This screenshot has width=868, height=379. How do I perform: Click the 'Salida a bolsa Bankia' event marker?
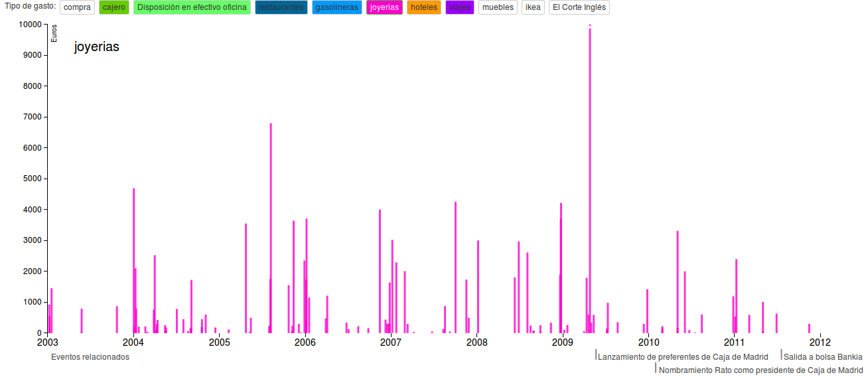[823, 357]
